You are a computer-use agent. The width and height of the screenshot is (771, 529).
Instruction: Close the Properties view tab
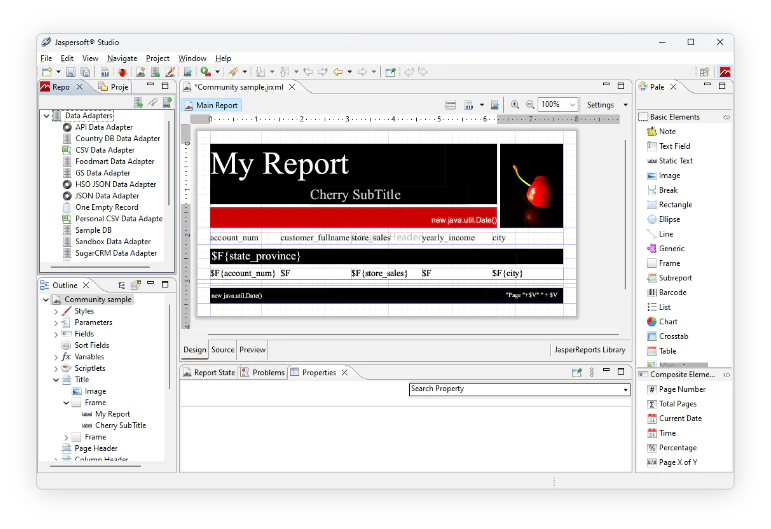[345, 373]
